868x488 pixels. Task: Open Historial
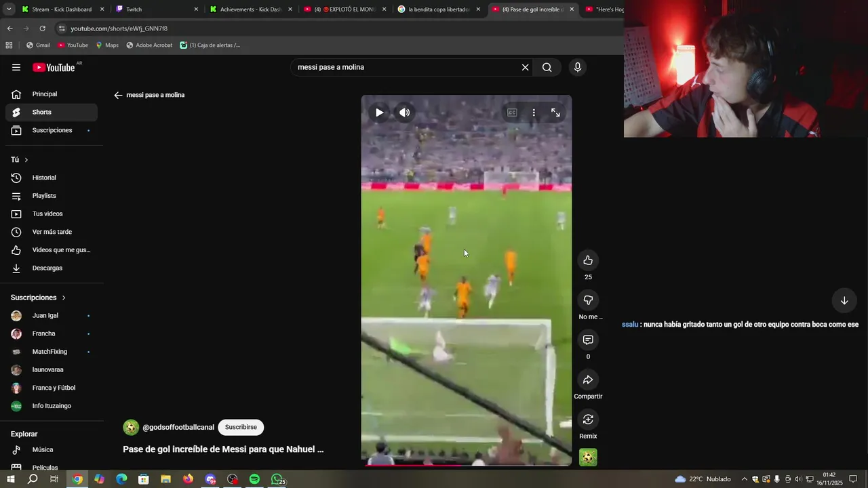(x=52, y=178)
